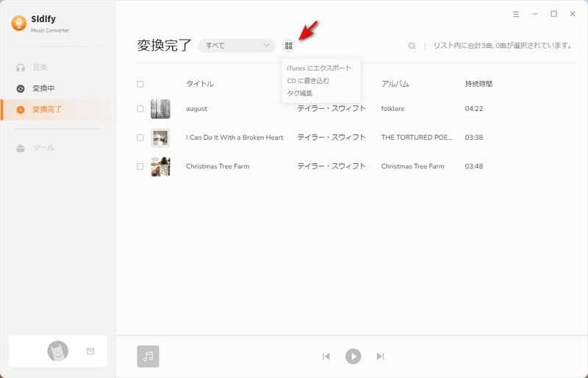Click the タイトル column header
This screenshot has width=588, height=378.
click(x=200, y=84)
